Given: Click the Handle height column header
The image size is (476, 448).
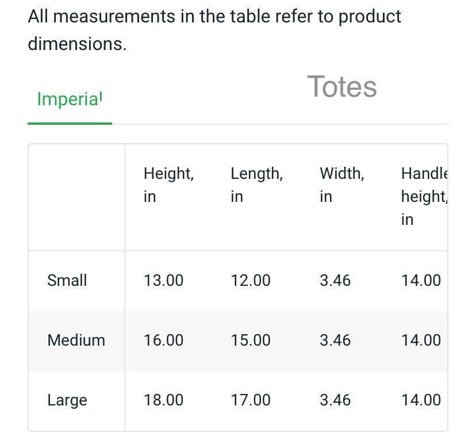Looking at the screenshot, I should click(x=424, y=196).
